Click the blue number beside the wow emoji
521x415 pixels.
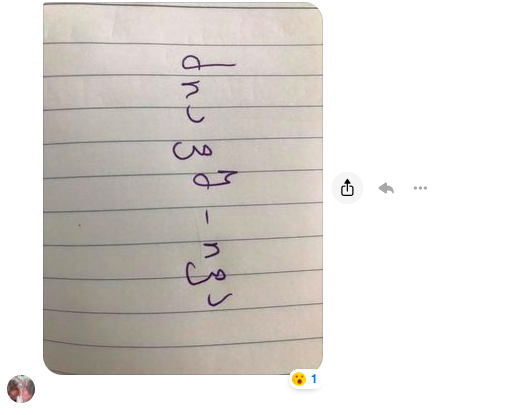pyautogui.click(x=314, y=379)
